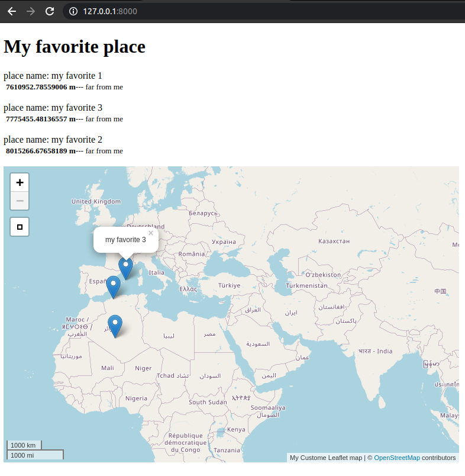Click the marker over Spain
Screen dimensions: 465x476
[x=113, y=284]
